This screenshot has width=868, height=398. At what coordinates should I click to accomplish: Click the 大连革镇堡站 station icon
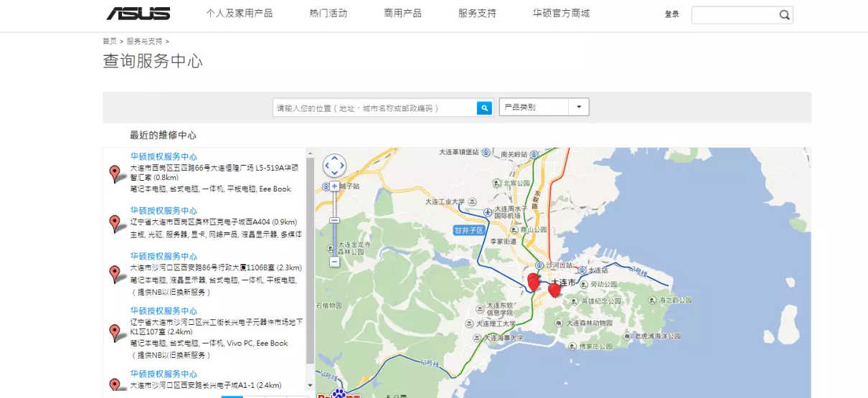486,152
